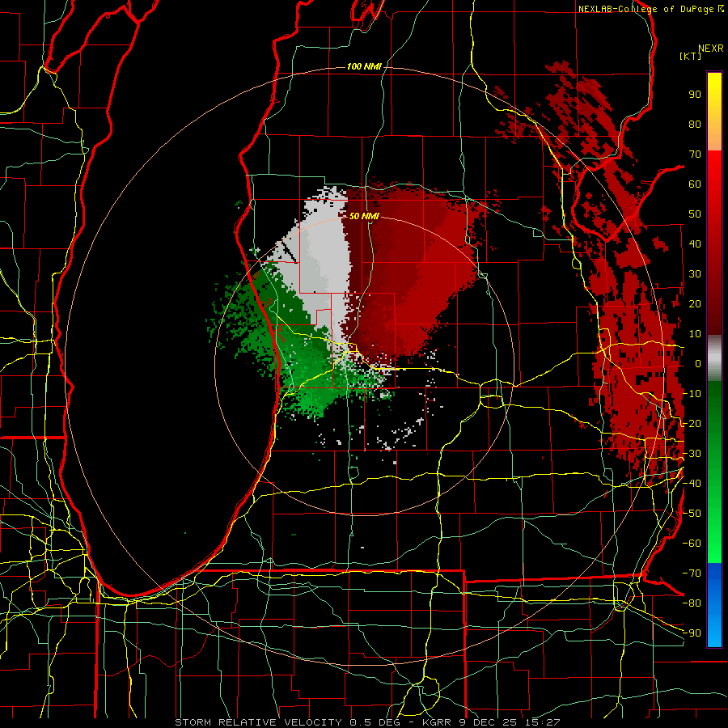Click the KT units label above color bar
Screen dimensions: 728x728
[691, 56]
